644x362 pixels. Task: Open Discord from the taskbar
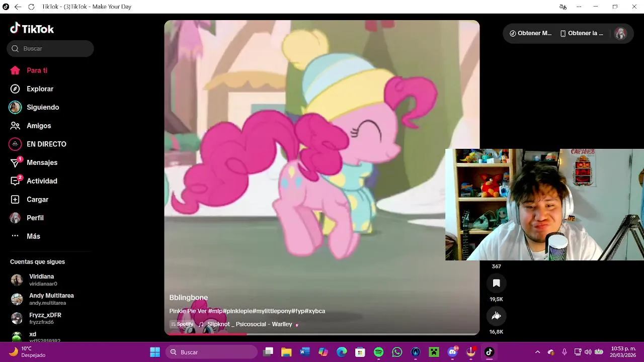(452, 352)
